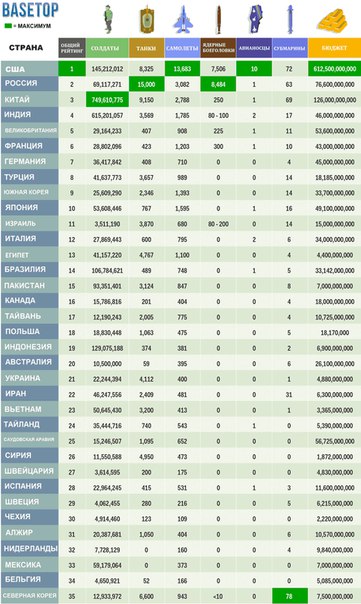The width and height of the screenshot is (361, 604).
Task: Click the nuclear warhead missile icon
Action: click(x=218, y=20)
